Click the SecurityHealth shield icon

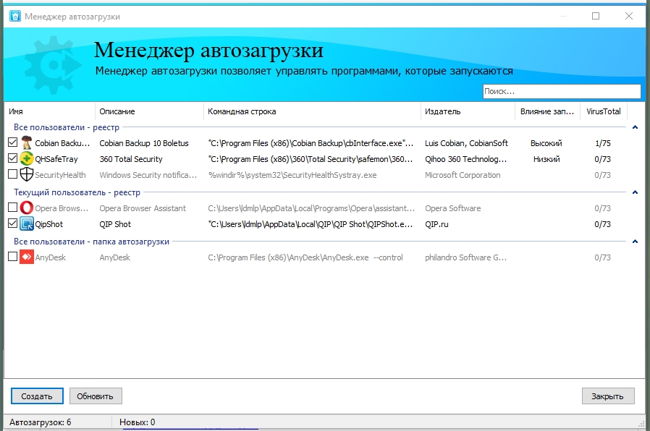coord(27,174)
